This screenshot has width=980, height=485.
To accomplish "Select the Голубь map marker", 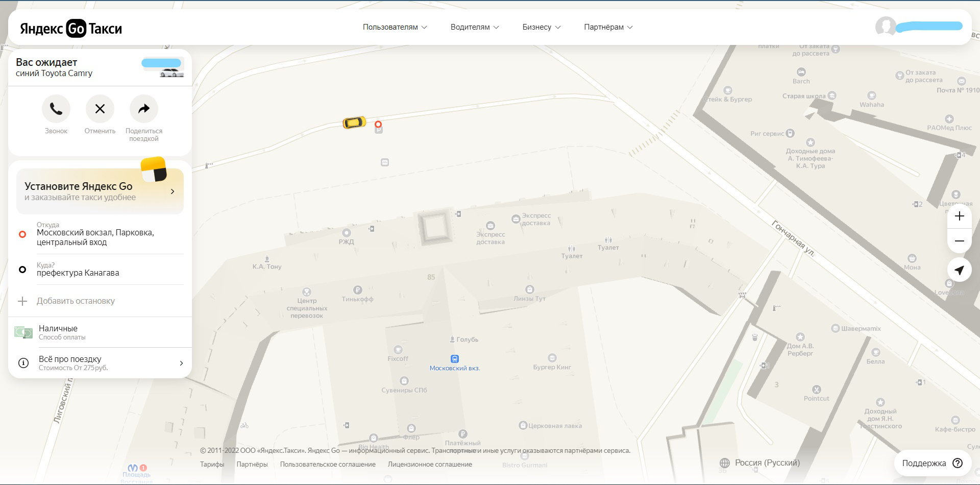I will pos(452,339).
